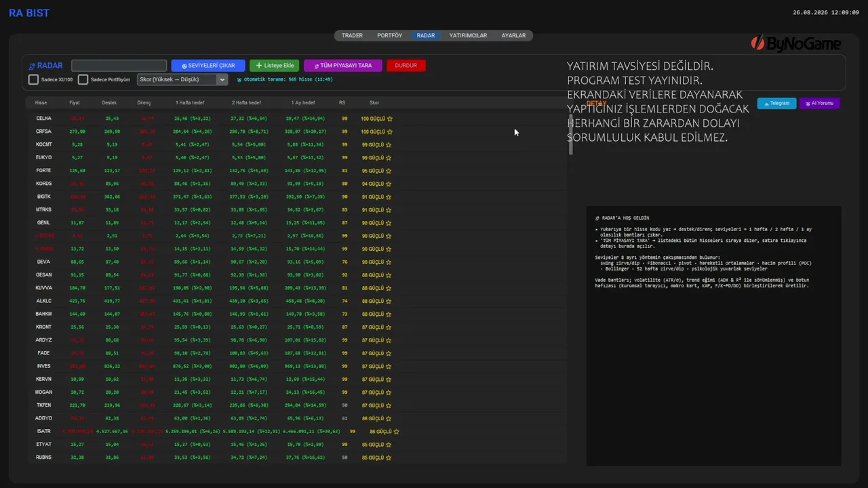
Task: Click the SEVİYELERİ ÇIKAR button
Action: point(208,66)
